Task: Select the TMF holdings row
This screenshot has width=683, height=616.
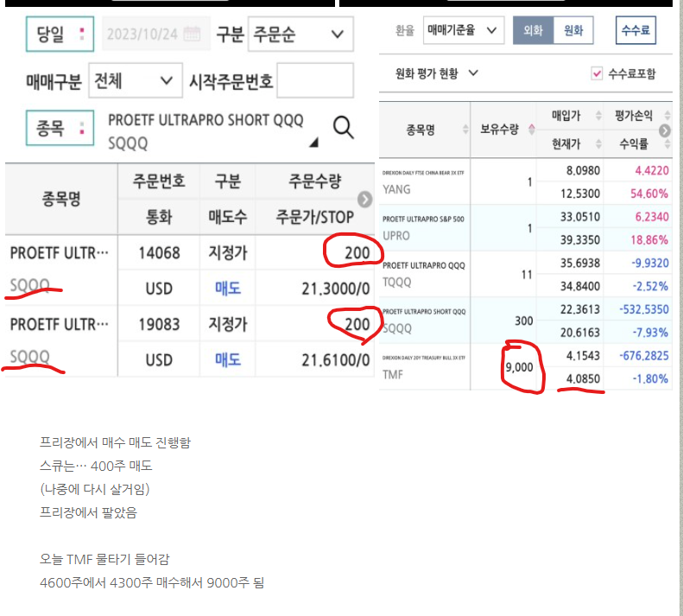Action: [x=526, y=366]
